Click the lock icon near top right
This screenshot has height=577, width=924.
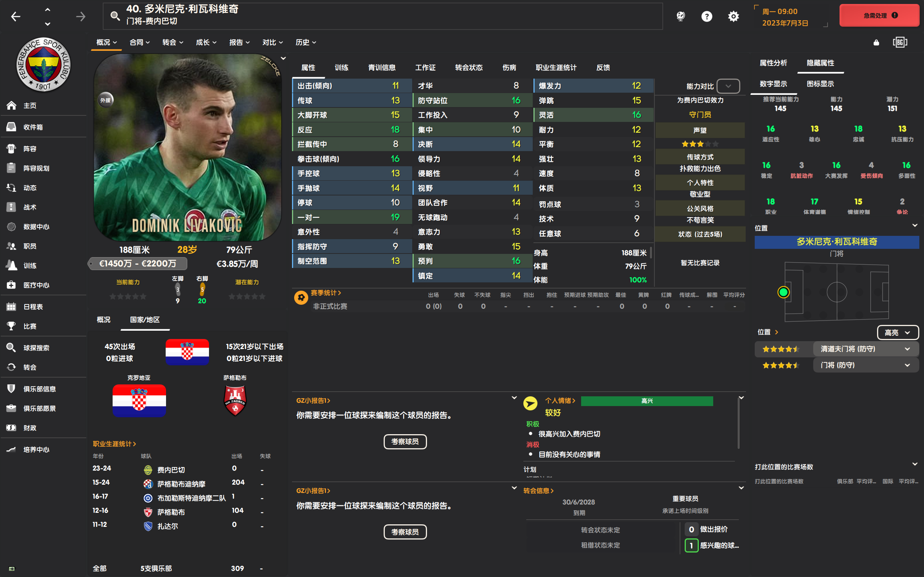pos(876,42)
